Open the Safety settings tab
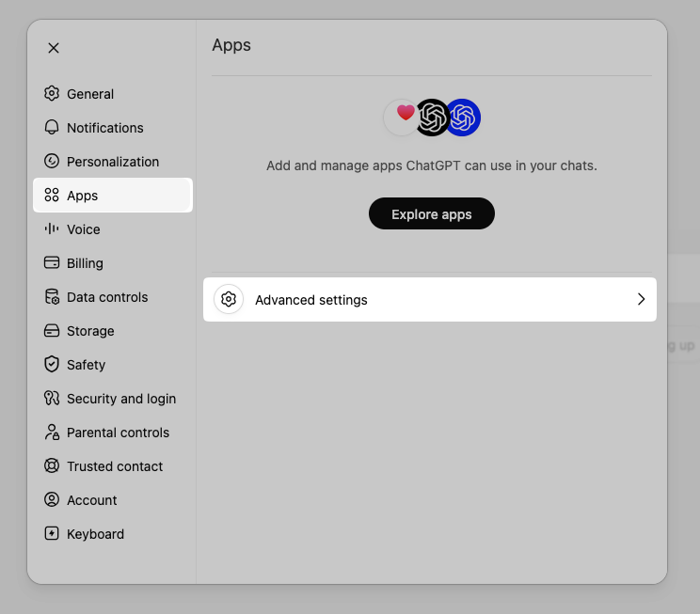Viewport: 700px width, 614px height. coord(113,365)
